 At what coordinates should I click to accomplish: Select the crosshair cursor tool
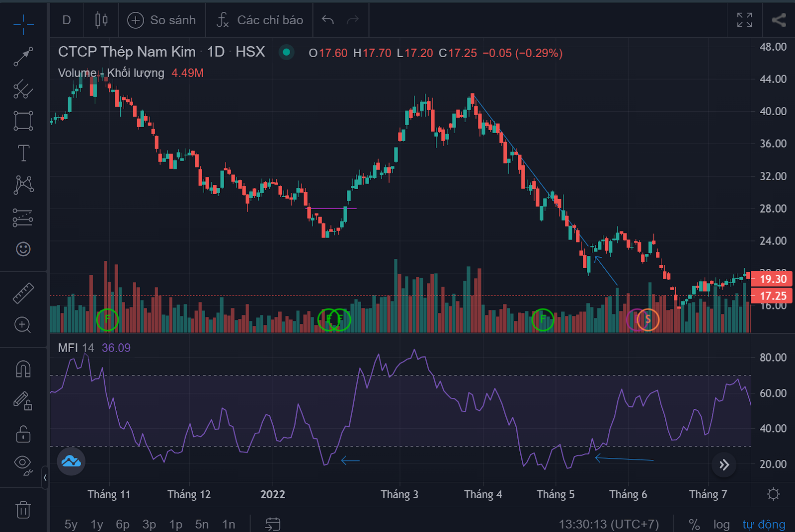click(x=23, y=24)
